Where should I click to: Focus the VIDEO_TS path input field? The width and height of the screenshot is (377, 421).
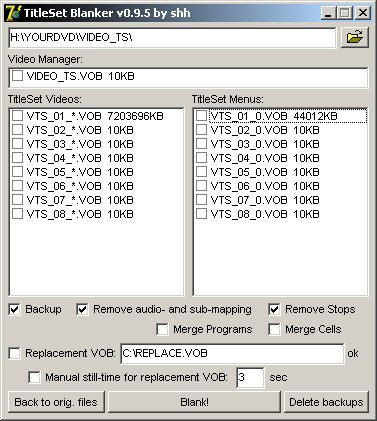[x=172, y=37]
